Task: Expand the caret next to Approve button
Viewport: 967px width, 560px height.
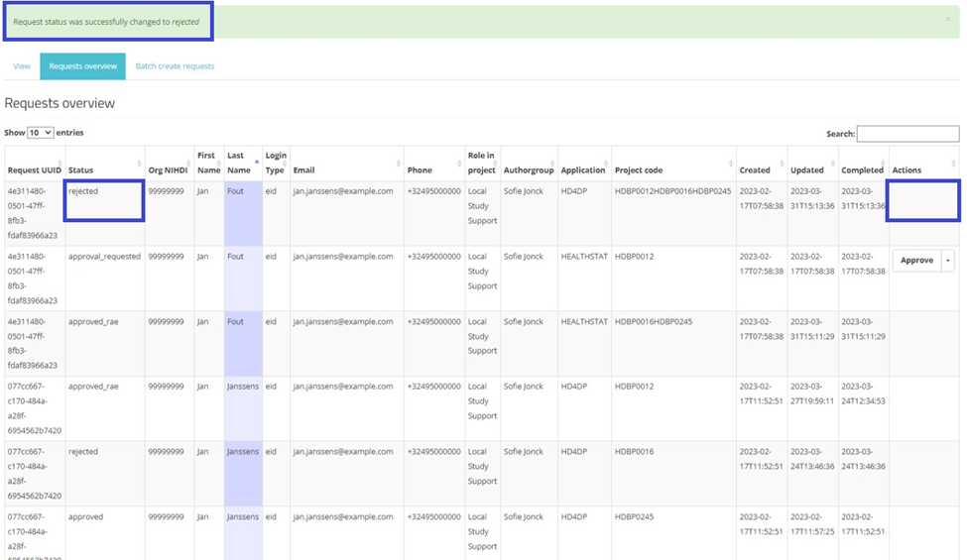Action: [948, 261]
